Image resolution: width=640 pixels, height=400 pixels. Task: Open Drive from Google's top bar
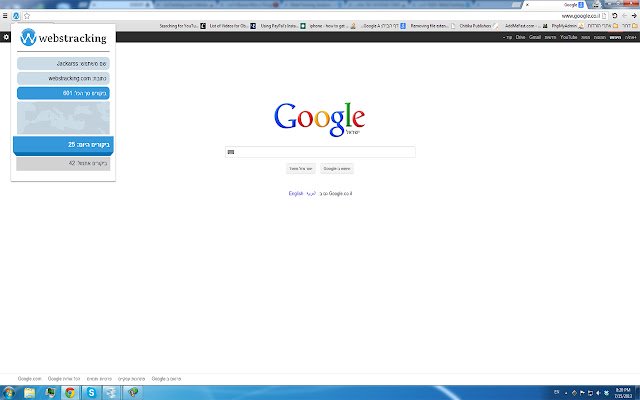520,37
